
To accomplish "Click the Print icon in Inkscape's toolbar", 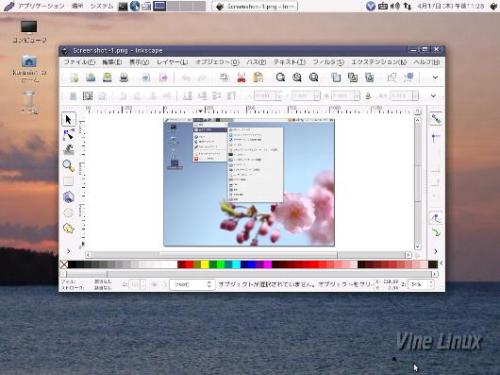I will [124, 78].
